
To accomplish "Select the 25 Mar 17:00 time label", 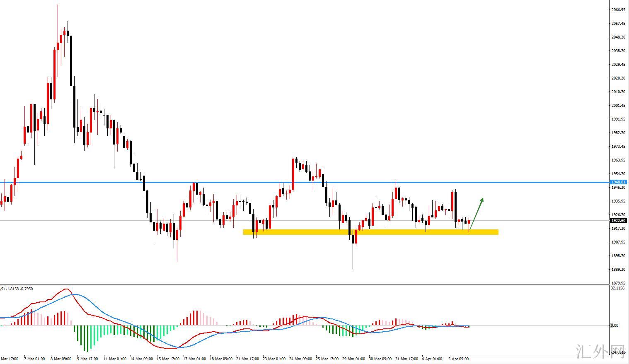I will coord(327,359).
